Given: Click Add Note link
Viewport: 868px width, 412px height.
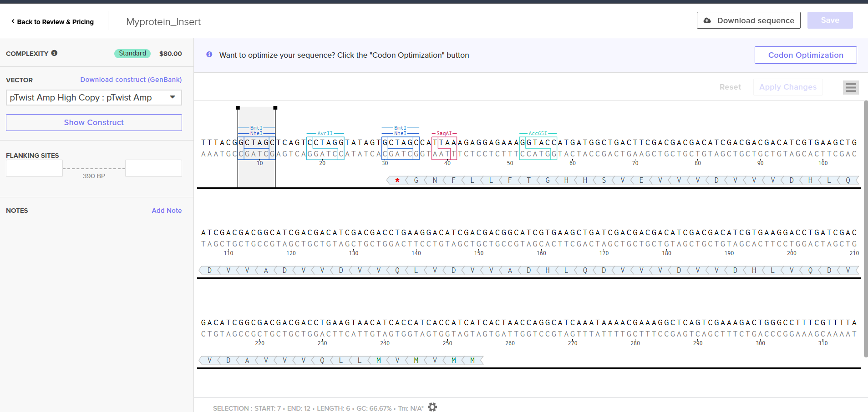Looking at the screenshot, I should (x=167, y=211).
